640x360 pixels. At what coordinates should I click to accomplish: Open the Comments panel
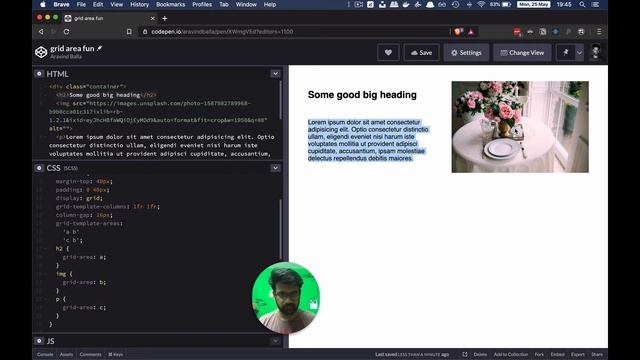(90, 354)
